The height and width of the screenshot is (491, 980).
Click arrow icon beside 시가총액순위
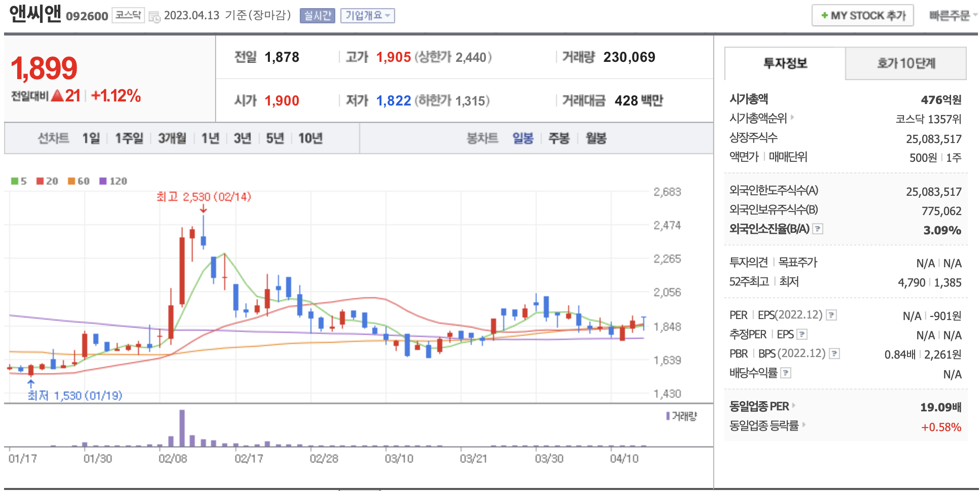(792, 118)
